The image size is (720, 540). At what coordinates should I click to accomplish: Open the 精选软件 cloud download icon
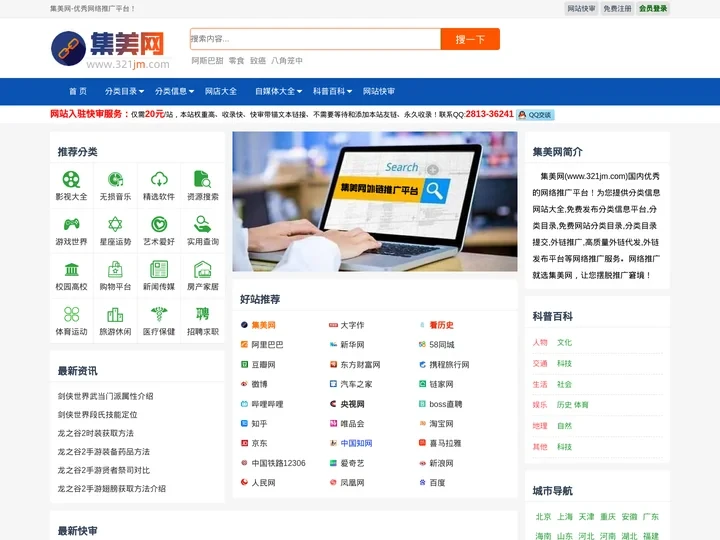point(159,180)
